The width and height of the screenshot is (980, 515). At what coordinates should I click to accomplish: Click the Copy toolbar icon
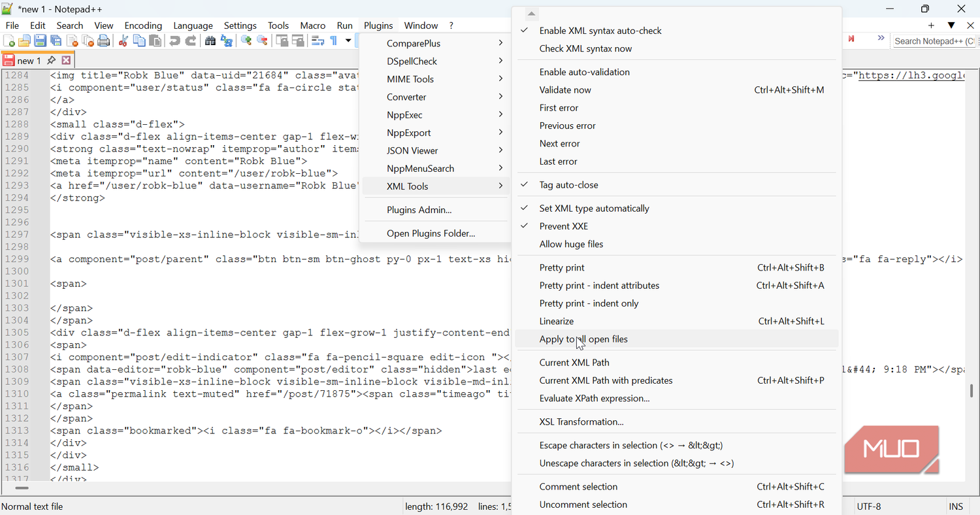[139, 41]
